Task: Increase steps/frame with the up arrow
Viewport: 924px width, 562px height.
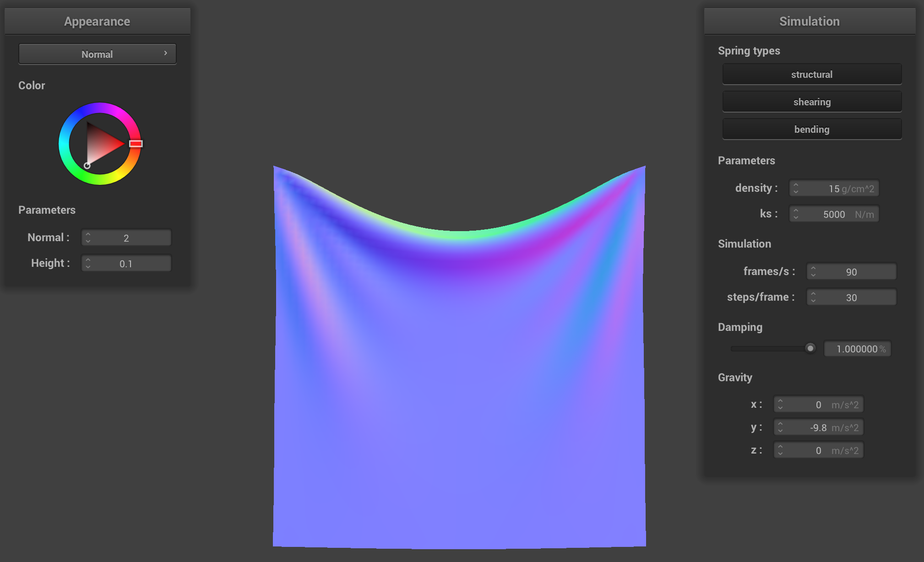Action: click(813, 294)
